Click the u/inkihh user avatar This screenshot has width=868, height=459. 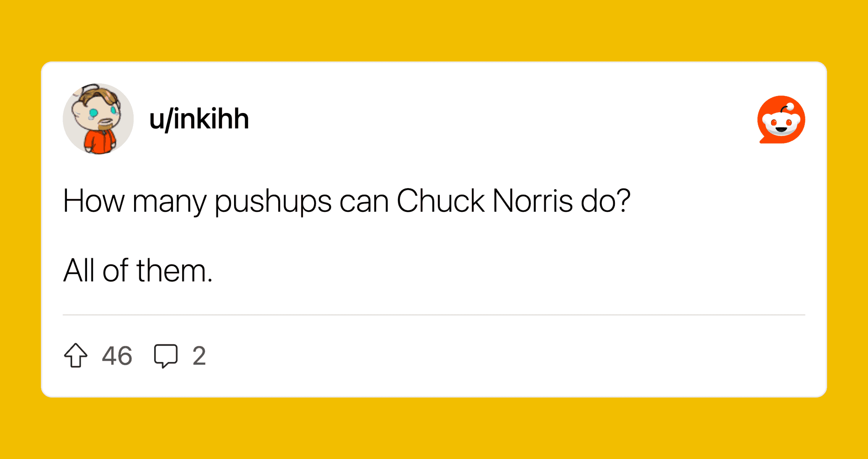(98, 119)
